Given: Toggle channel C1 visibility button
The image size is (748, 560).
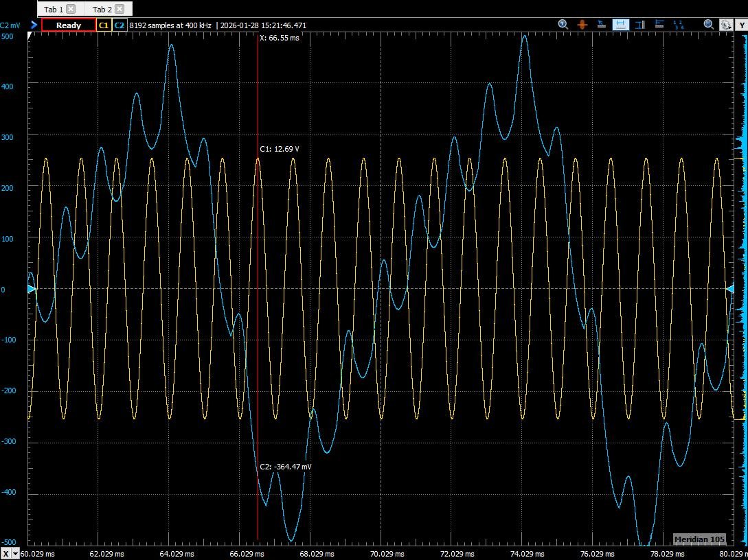Looking at the screenshot, I should tap(104, 25).
